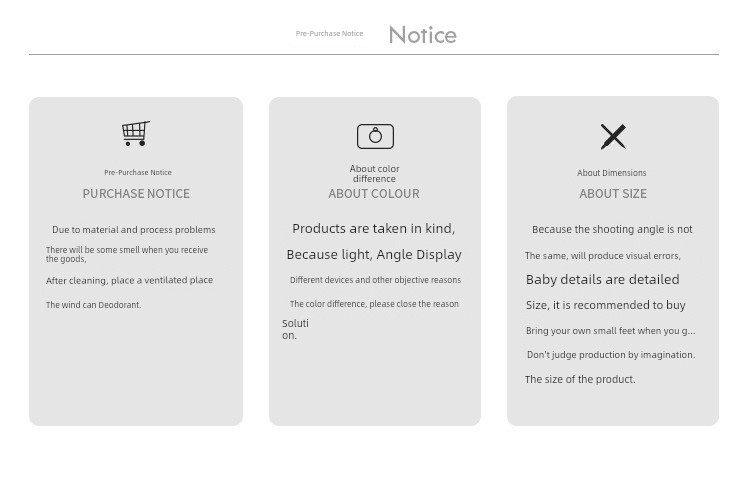Click the crossed ruler and pencil icon
The image size is (750, 478).
613,136
